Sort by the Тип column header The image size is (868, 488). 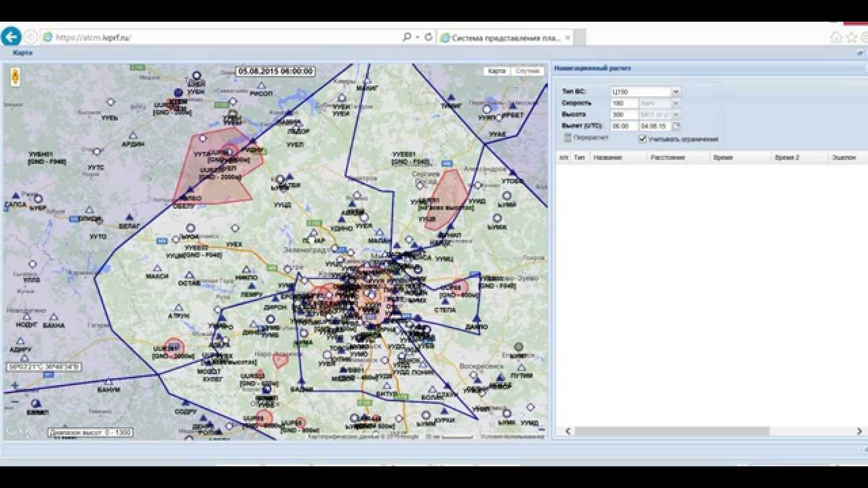click(x=580, y=157)
